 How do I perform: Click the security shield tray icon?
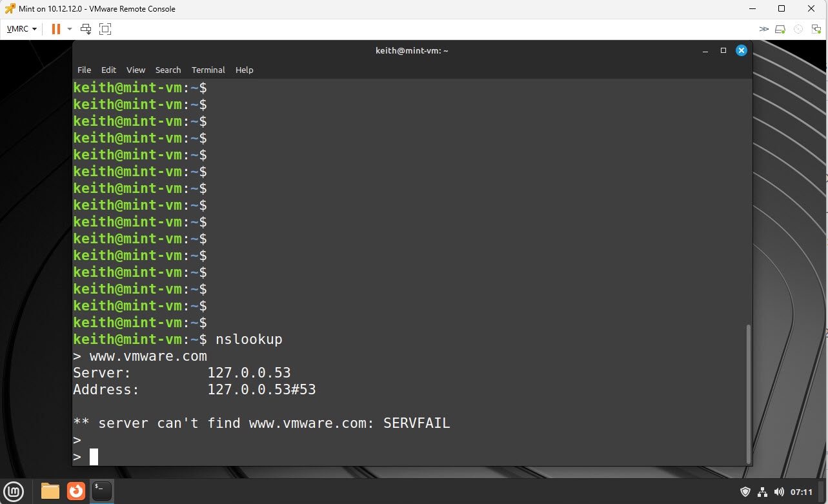(x=745, y=492)
